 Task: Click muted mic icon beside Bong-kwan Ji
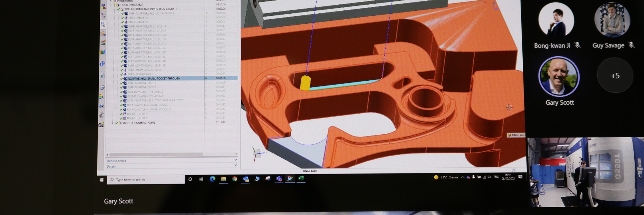577,45
